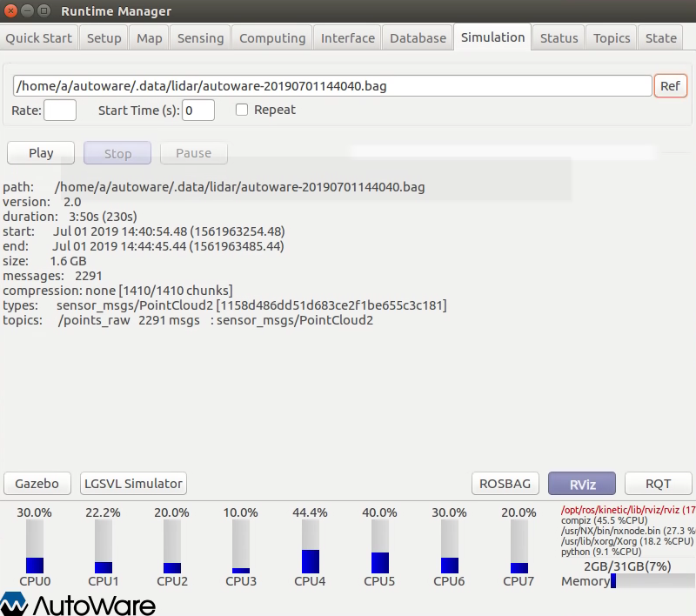This screenshot has width=696, height=616.
Task: Click the 10.0% CPU3 percentage label
Action: tap(241, 512)
